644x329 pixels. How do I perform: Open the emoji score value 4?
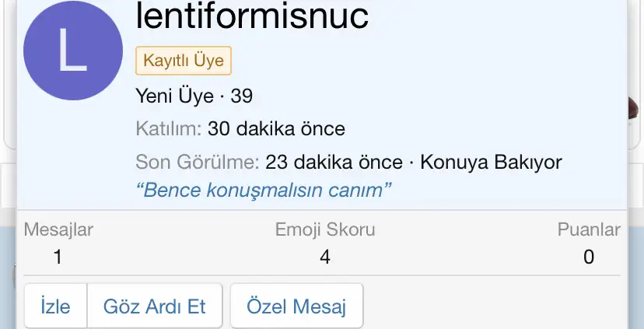coord(325,257)
